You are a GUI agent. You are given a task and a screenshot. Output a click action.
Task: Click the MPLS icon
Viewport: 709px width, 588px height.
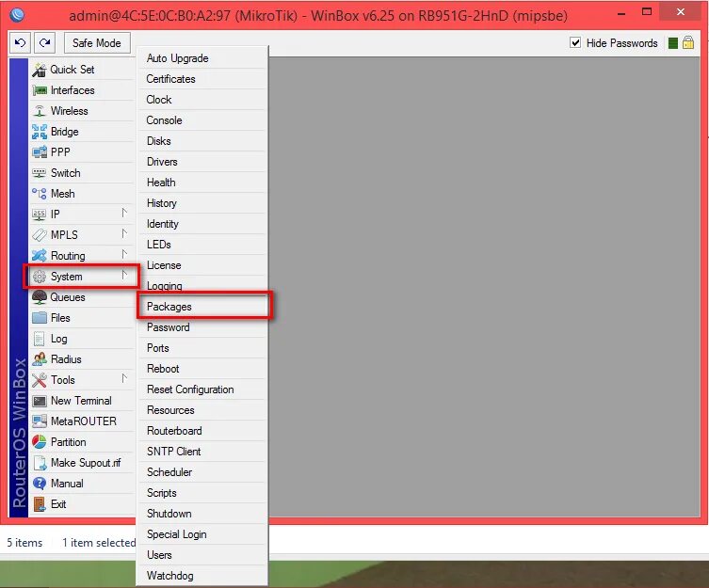pos(40,235)
